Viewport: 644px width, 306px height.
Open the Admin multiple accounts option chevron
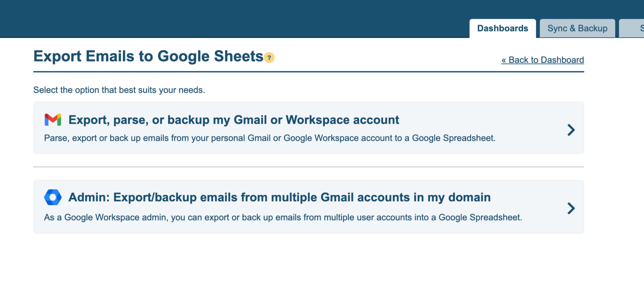[x=571, y=208]
